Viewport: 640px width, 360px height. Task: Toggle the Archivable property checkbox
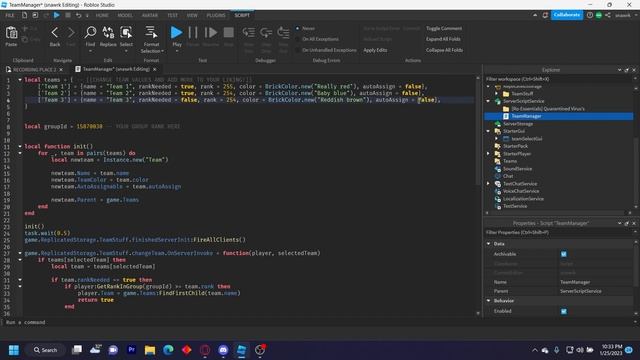[564, 254]
